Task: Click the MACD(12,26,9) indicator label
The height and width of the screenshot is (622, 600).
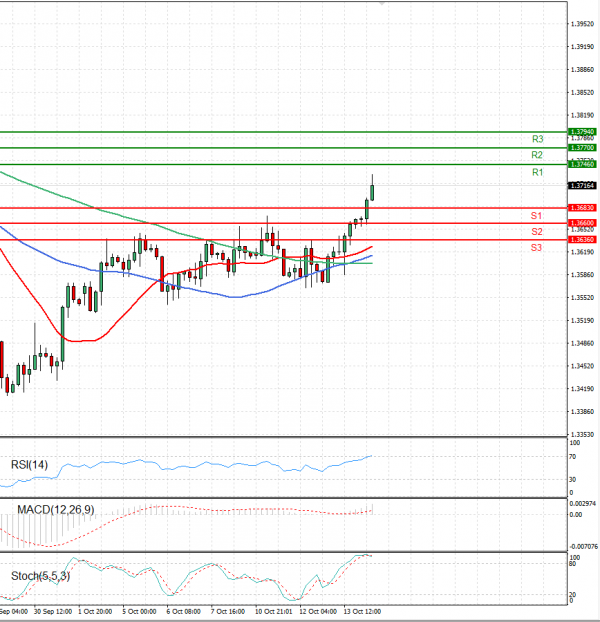Action: click(x=56, y=509)
